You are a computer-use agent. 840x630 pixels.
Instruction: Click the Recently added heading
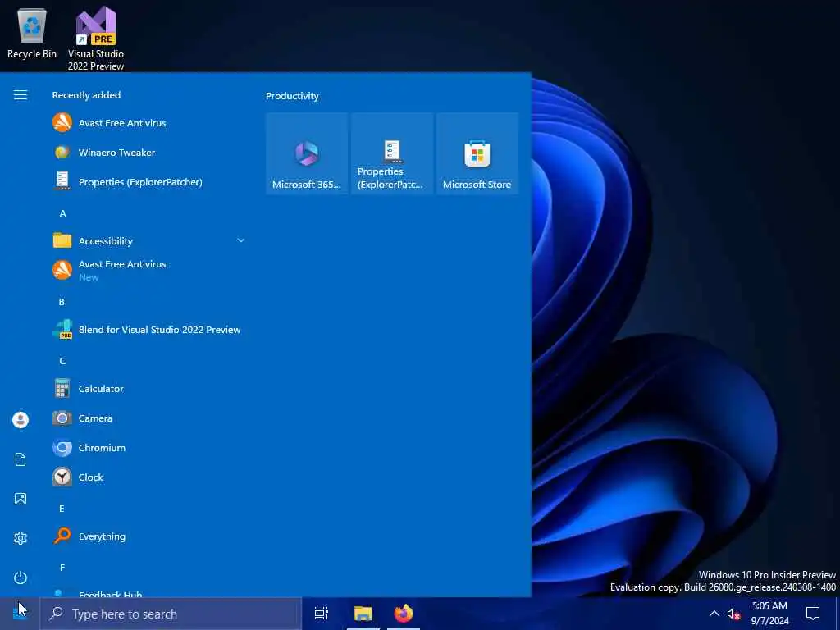point(86,95)
